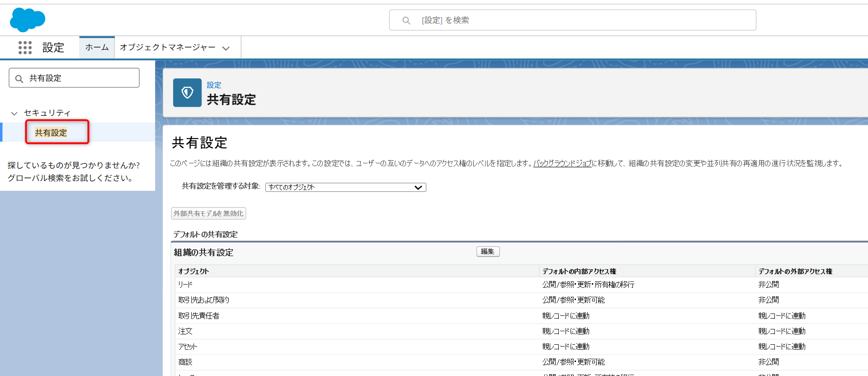This screenshot has height=376, width=868.
Task: Click the 設定 breadcrumb link
Action: (214, 85)
